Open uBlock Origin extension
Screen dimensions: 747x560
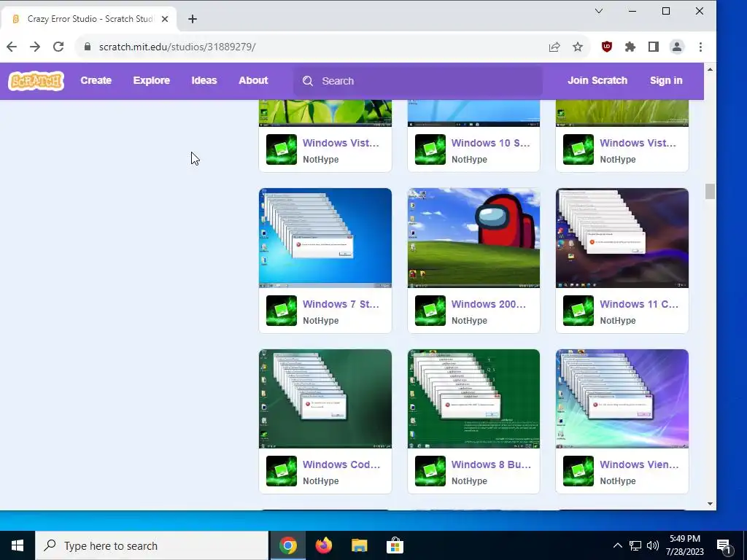click(x=606, y=47)
